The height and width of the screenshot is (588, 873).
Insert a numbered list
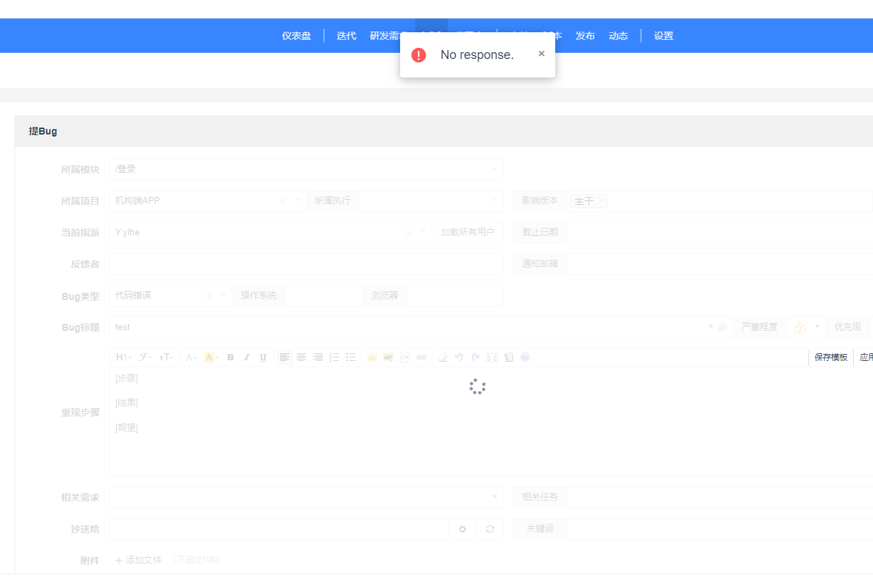coord(335,357)
